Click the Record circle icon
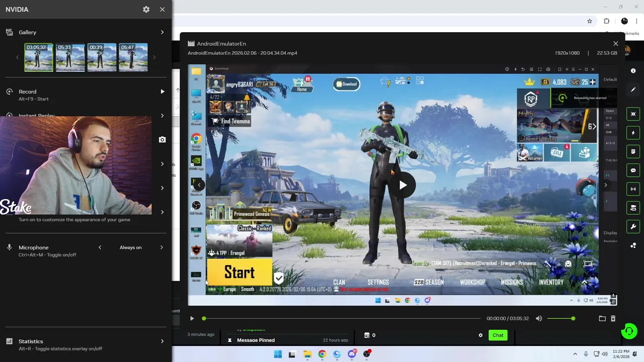This screenshot has height=362, width=644. click(x=9, y=92)
